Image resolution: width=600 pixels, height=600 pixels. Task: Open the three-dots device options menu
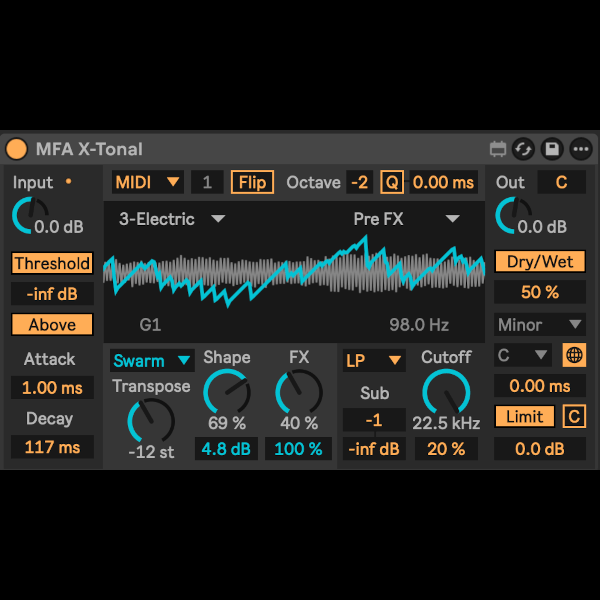coord(580,149)
